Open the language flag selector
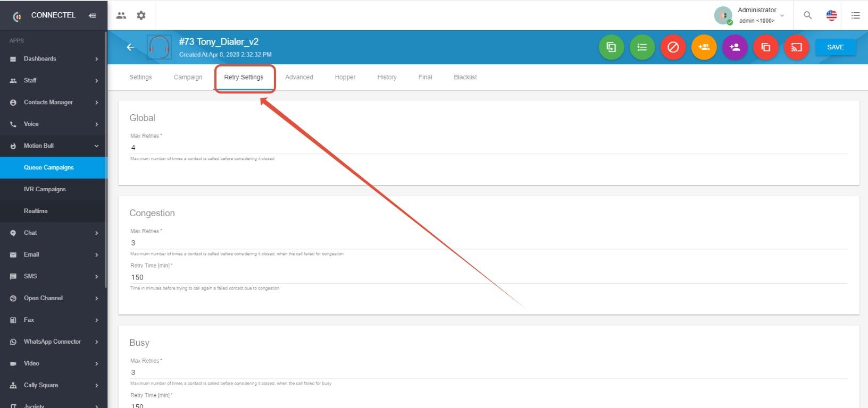868x408 pixels. click(831, 15)
